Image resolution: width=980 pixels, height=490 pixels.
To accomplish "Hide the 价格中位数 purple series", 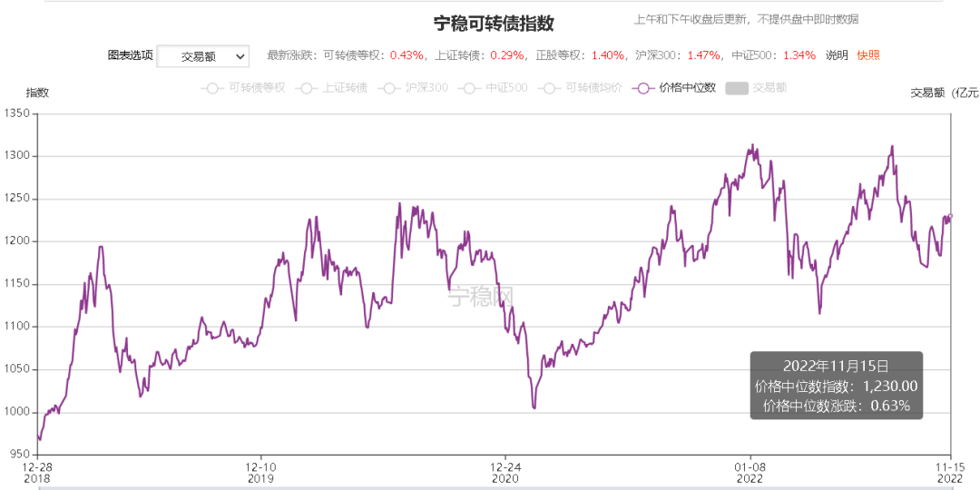I will click(x=673, y=88).
